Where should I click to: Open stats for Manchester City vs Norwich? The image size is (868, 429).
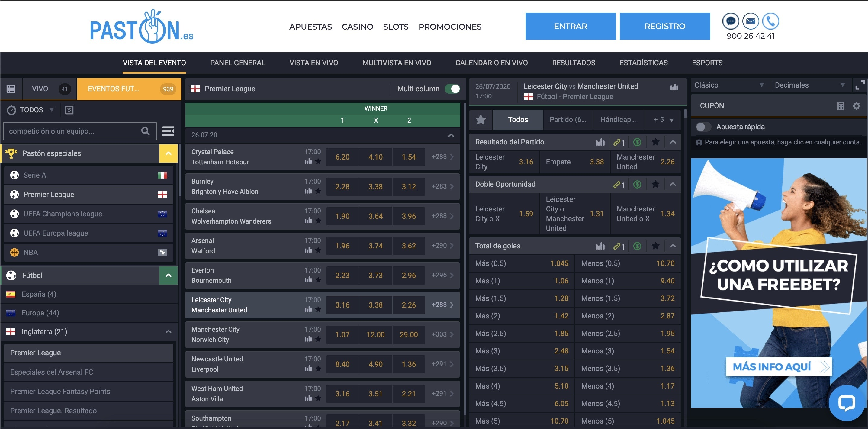(308, 339)
